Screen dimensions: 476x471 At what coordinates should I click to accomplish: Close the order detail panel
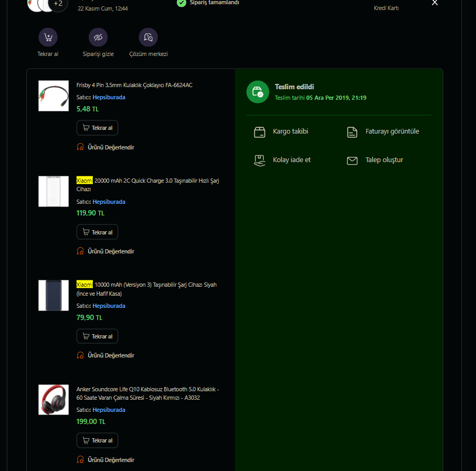435,3
